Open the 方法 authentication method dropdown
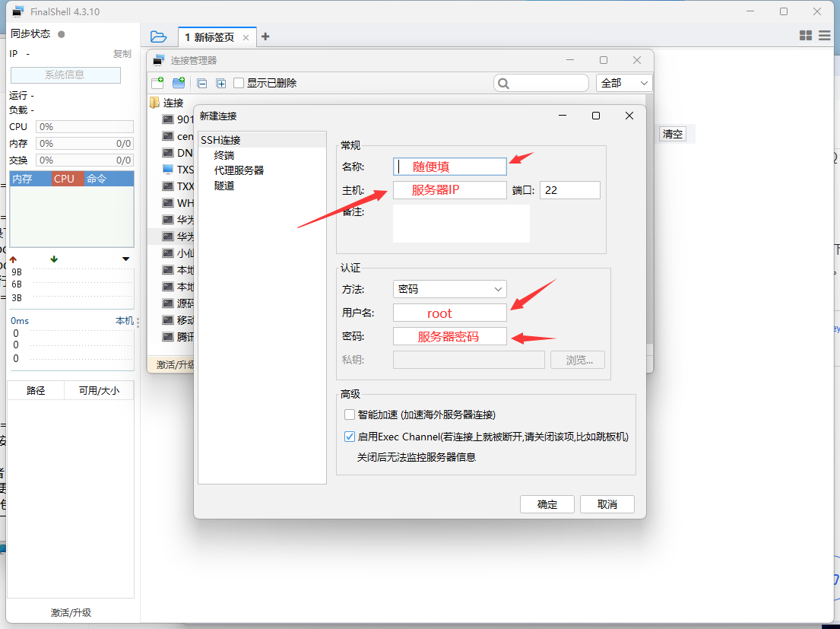840x629 pixels. [449, 289]
